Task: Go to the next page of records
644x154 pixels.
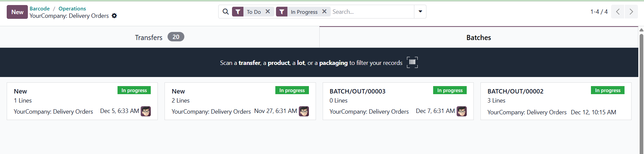Action: (x=631, y=12)
